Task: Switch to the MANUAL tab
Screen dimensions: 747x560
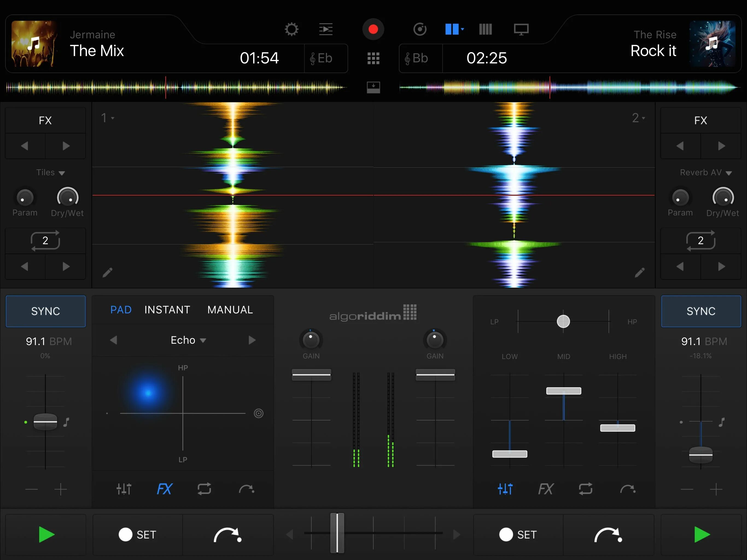Action: point(230,310)
